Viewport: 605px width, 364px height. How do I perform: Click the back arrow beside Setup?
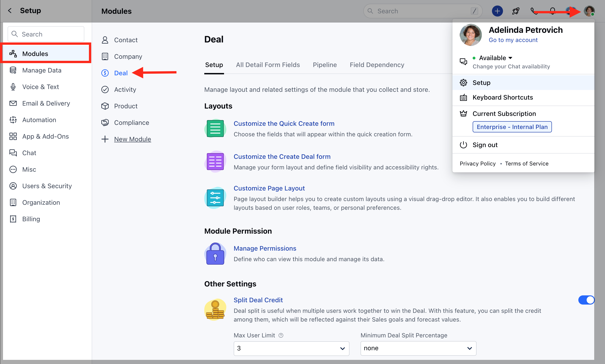tap(10, 11)
